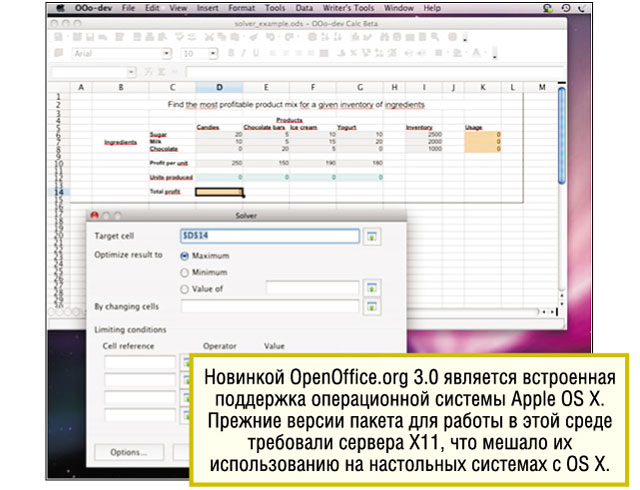Open the OOo-dev application menu

click(93, 8)
